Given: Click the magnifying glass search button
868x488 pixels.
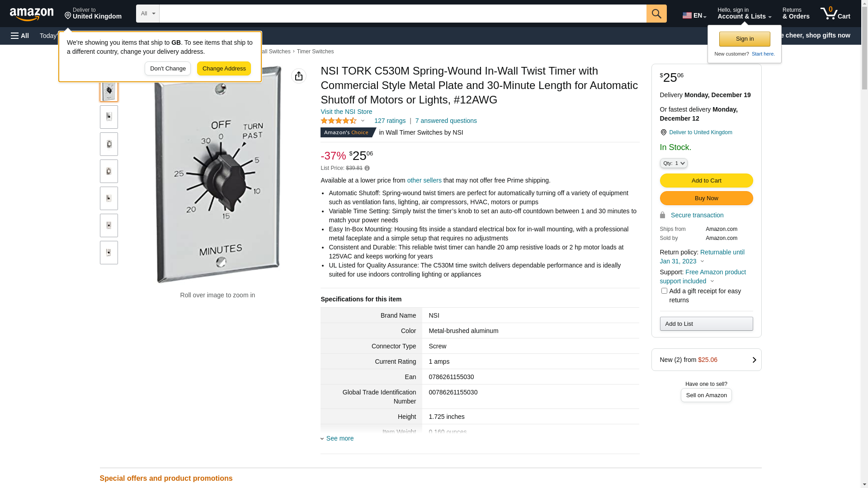Looking at the screenshot, I should pos(656,14).
